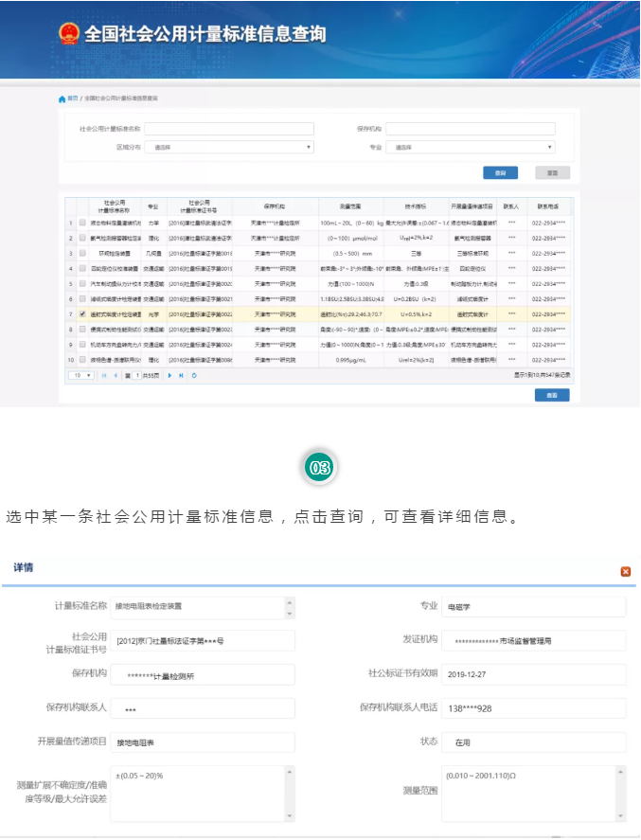This screenshot has height=840, width=641.
Task: Click the national emblem logo in header
Action: (68, 35)
